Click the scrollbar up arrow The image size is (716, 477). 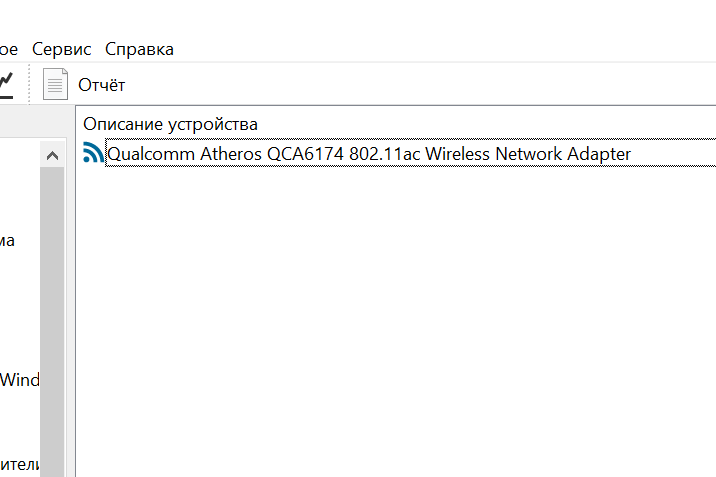(x=53, y=156)
